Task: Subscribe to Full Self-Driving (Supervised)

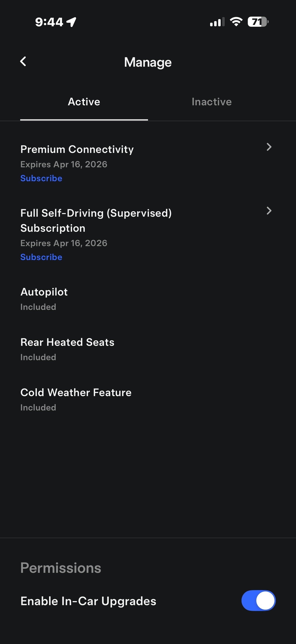Action: pos(41,257)
